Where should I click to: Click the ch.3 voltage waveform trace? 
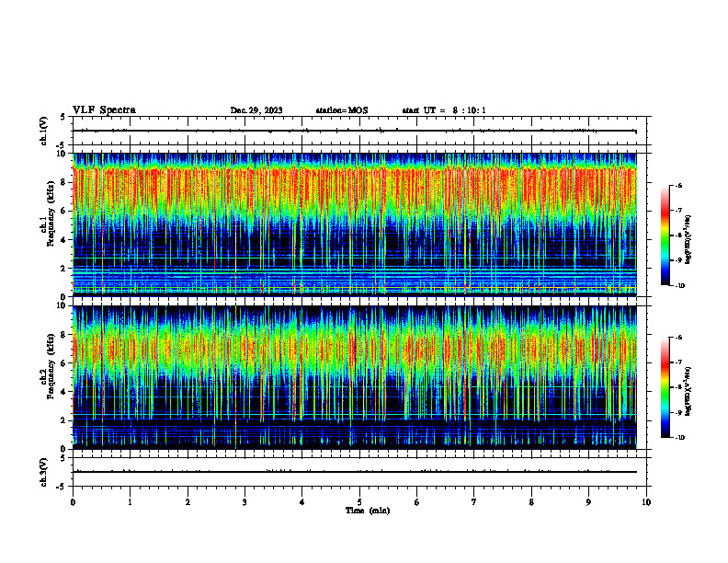pos(355,472)
